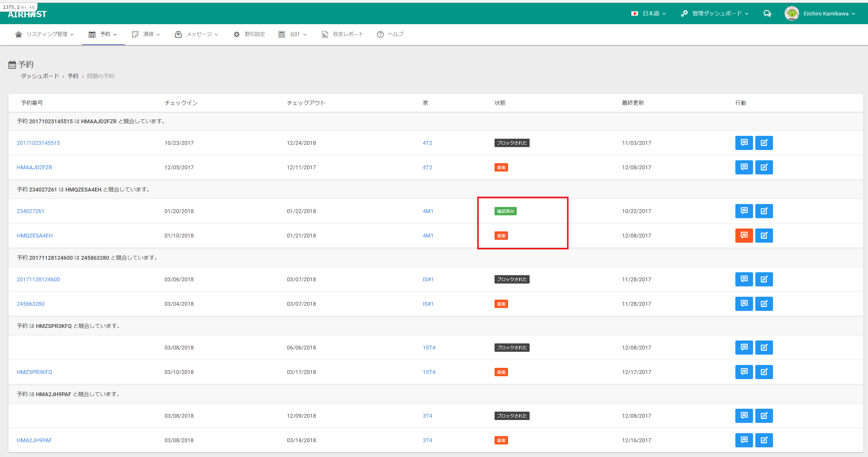Expand the 日本語 language dropdown
Viewport: 868px width, 457px height.
(649, 14)
